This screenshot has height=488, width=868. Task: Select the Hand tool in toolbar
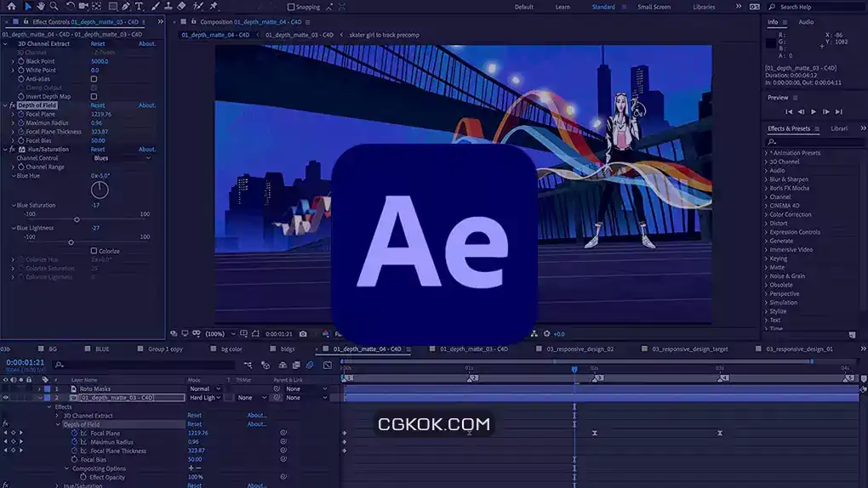click(x=41, y=6)
